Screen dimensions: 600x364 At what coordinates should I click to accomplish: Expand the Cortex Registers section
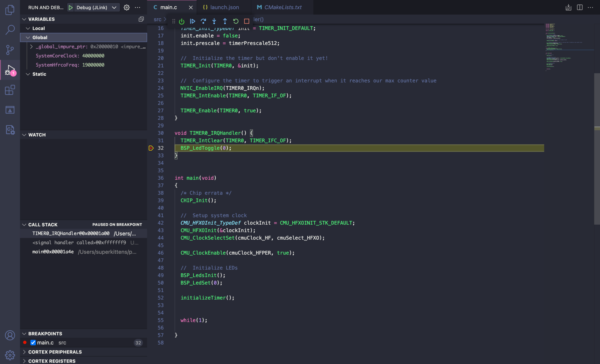(25, 361)
